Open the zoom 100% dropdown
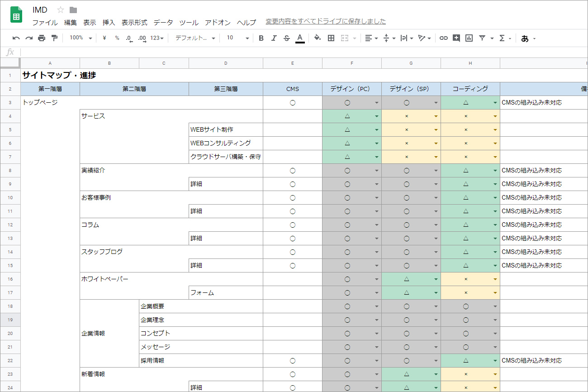The height and width of the screenshot is (392, 588). [x=81, y=38]
